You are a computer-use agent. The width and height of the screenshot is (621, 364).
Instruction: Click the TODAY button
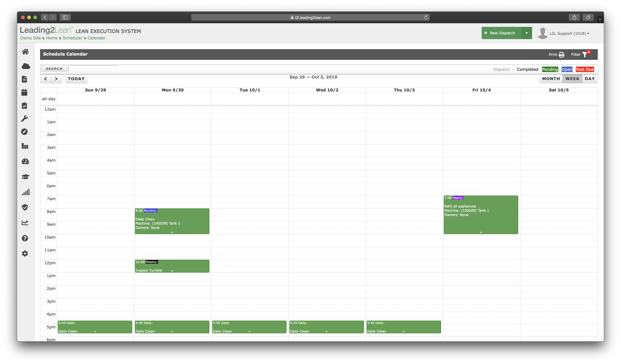tap(76, 79)
